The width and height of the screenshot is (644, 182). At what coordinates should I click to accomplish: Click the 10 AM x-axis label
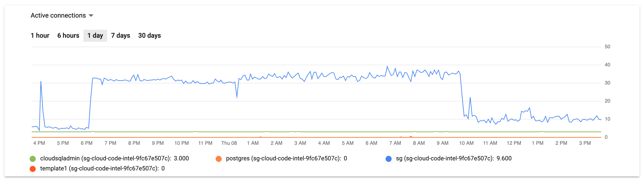point(466,143)
